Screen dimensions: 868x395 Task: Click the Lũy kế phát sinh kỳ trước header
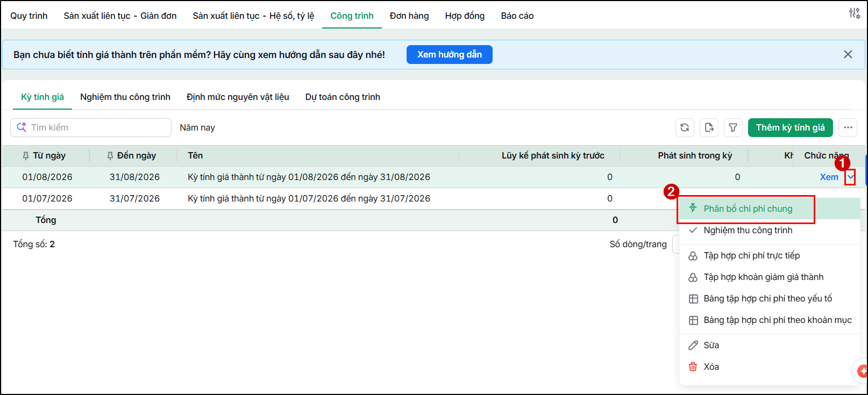click(x=553, y=155)
